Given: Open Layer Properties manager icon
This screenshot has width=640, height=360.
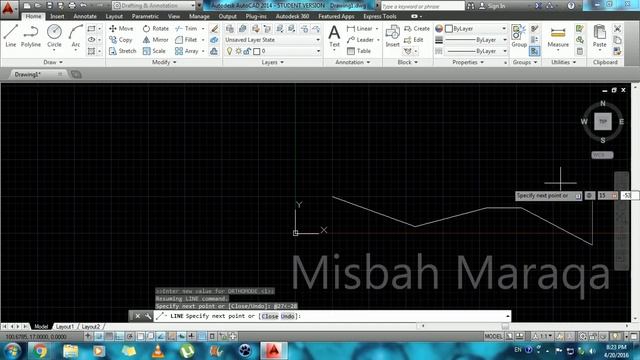Looking at the screenshot, I should pyautogui.click(x=230, y=29).
